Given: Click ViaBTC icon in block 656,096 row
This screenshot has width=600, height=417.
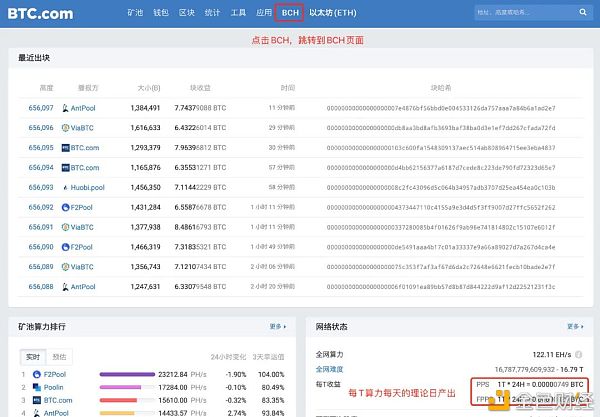Looking at the screenshot, I should (65, 128).
